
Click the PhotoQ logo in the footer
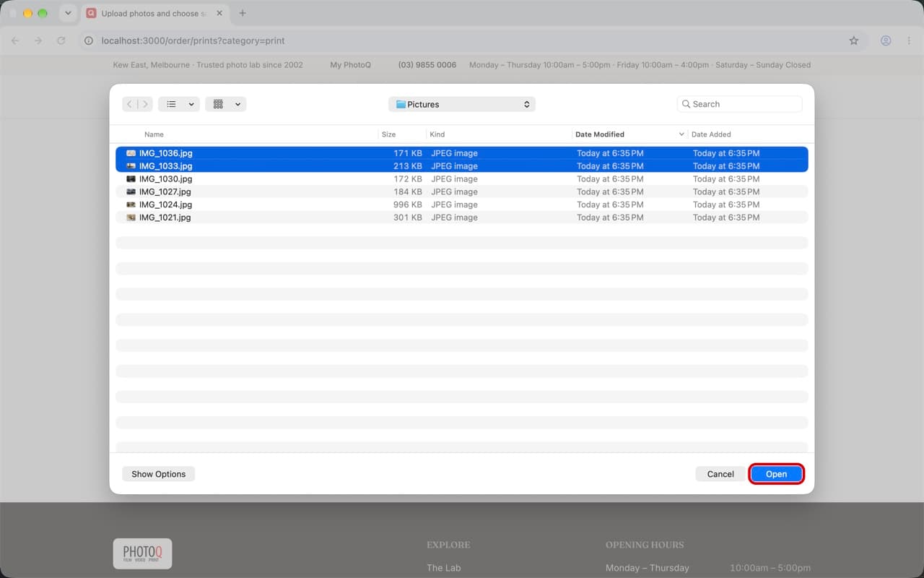point(142,553)
